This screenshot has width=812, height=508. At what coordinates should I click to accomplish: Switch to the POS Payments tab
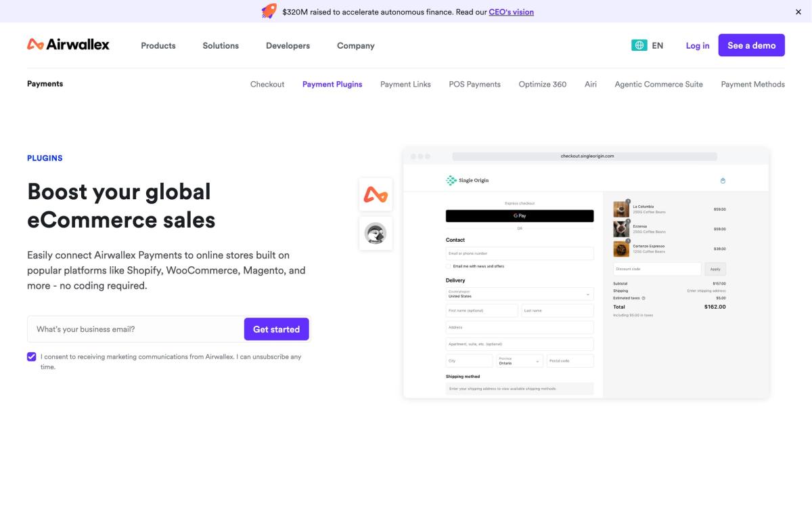click(474, 85)
